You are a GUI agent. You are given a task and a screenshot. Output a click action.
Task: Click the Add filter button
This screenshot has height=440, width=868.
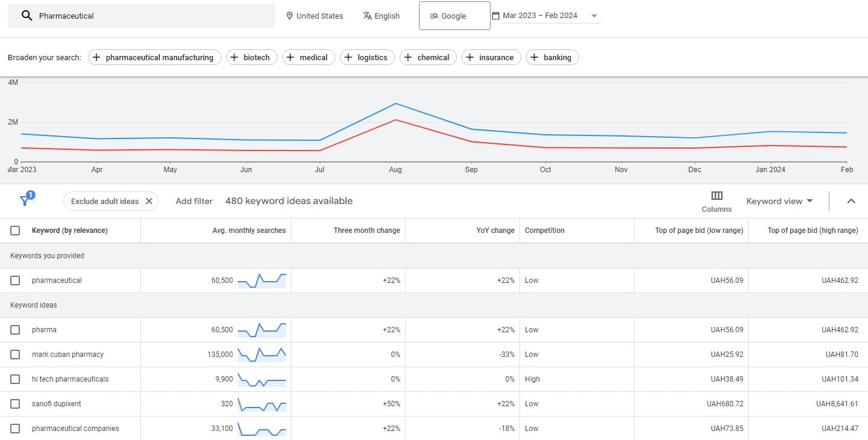(x=194, y=201)
